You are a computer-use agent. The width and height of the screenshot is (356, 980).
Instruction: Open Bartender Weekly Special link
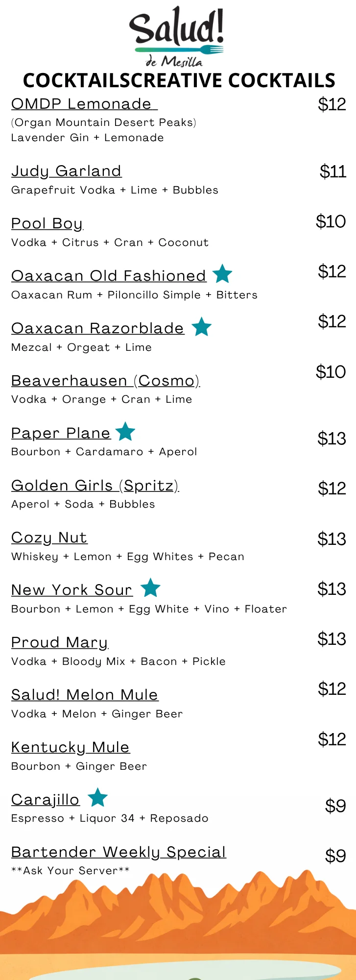point(119,853)
